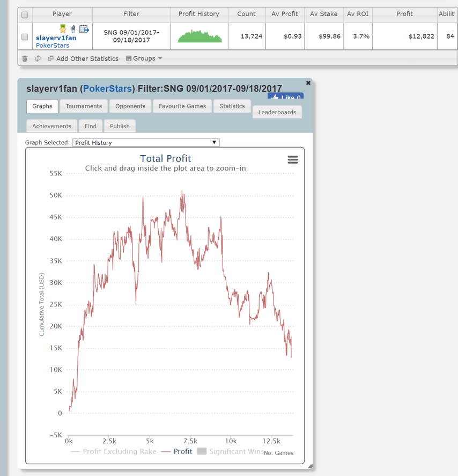Click the refresh arrows icon below the table

(x=38, y=58)
